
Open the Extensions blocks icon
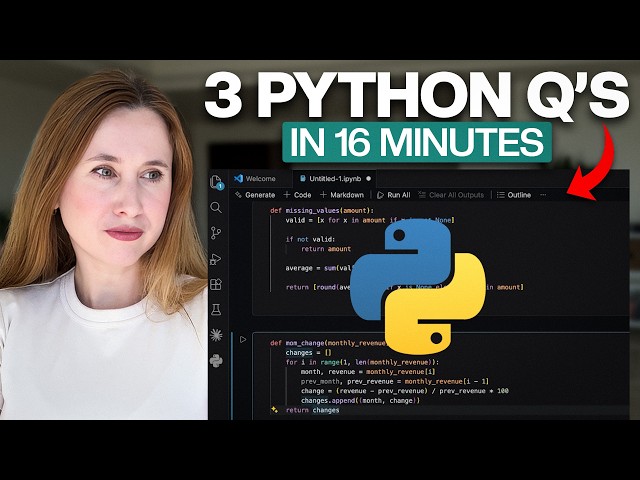tap(216, 284)
